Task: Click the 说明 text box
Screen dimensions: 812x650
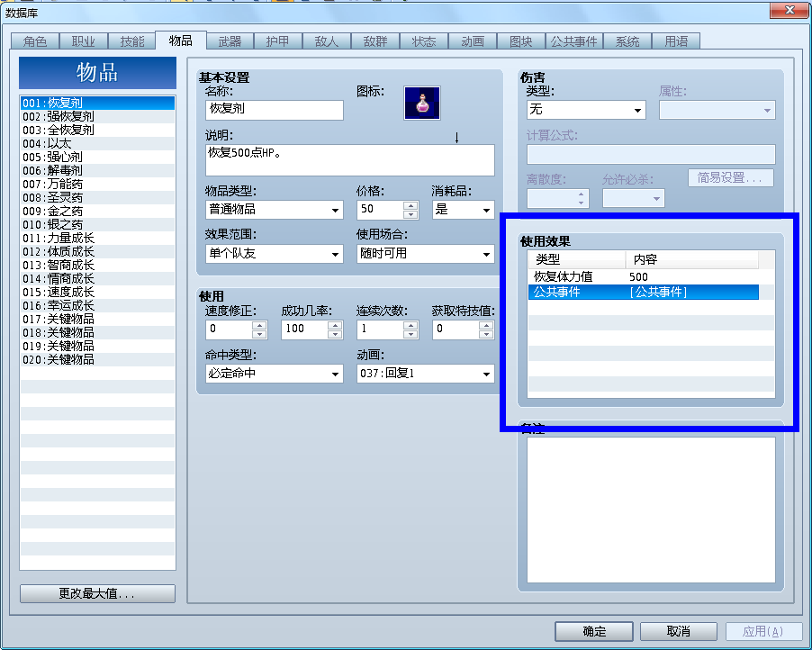Action: point(349,160)
